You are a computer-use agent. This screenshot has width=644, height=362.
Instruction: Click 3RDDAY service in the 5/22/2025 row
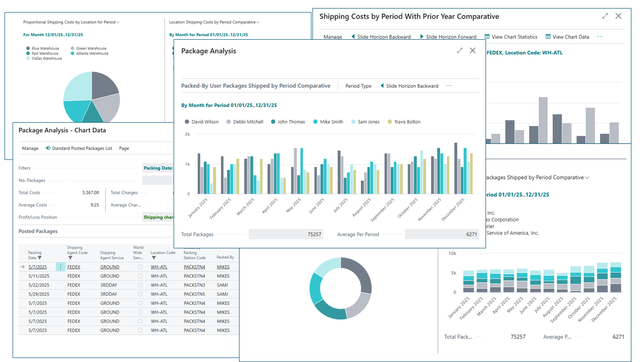tap(109, 285)
